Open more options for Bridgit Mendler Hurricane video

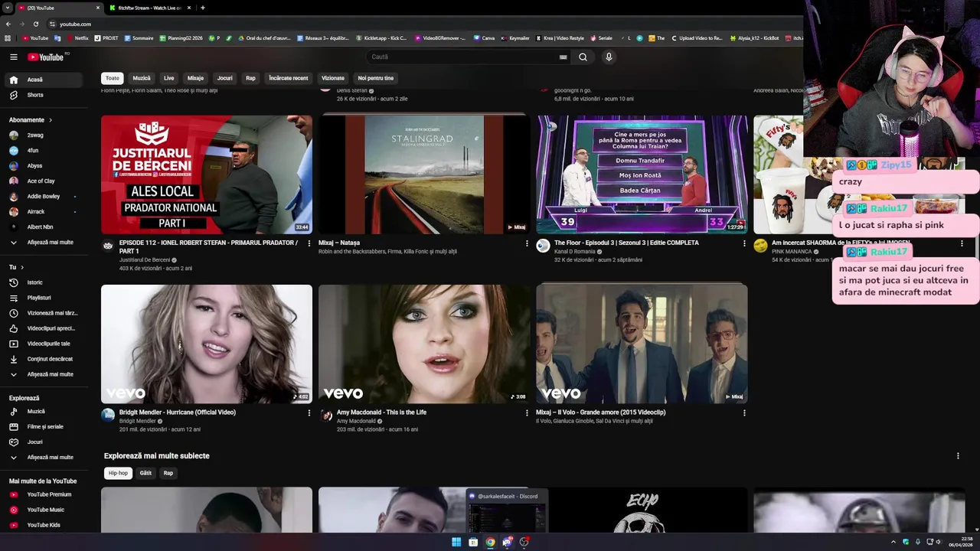(x=309, y=413)
